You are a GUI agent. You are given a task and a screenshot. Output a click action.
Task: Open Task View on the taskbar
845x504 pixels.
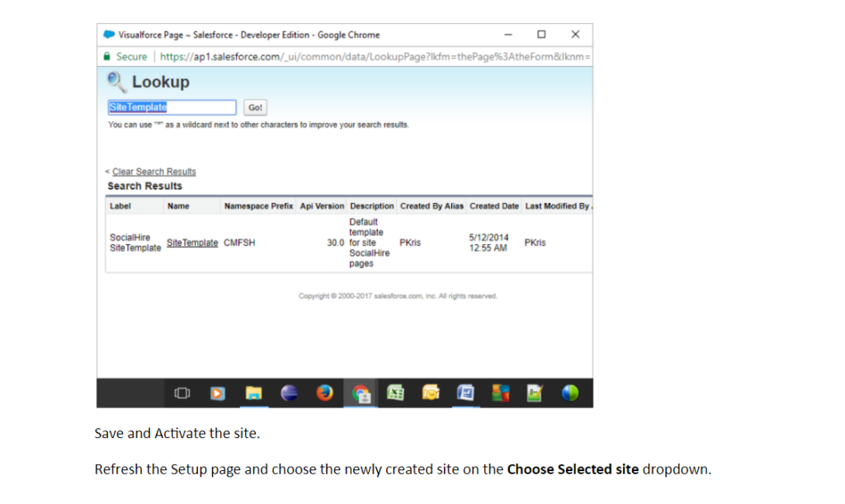pos(182,393)
